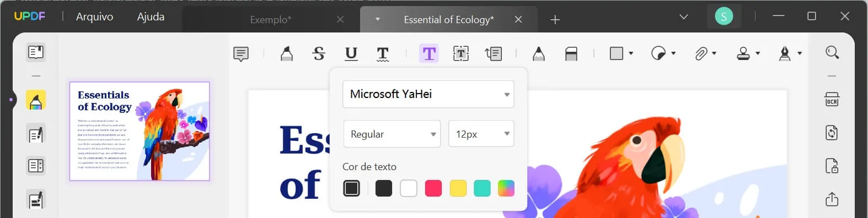Add a new tab with plus button
This screenshot has width=868, height=218.
[555, 20]
